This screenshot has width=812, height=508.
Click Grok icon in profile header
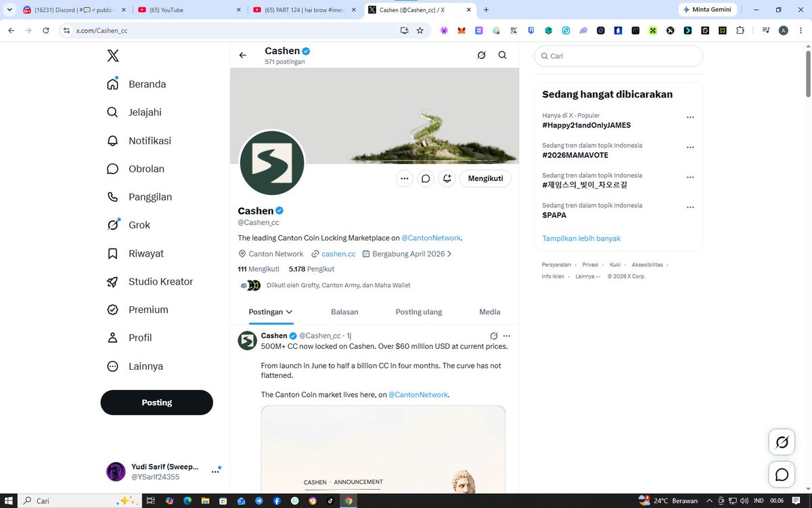481,56
